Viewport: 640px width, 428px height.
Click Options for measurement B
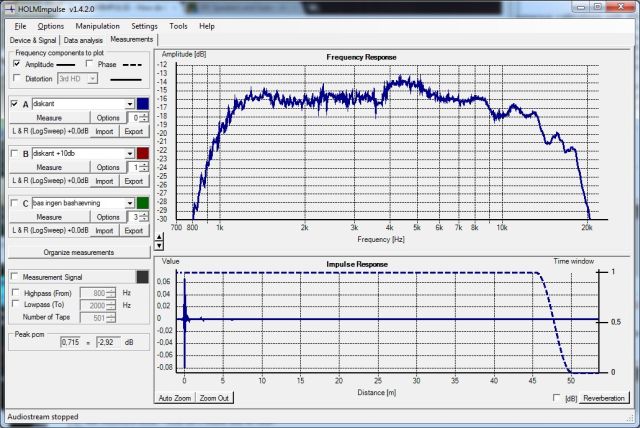[x=108, y=167]
